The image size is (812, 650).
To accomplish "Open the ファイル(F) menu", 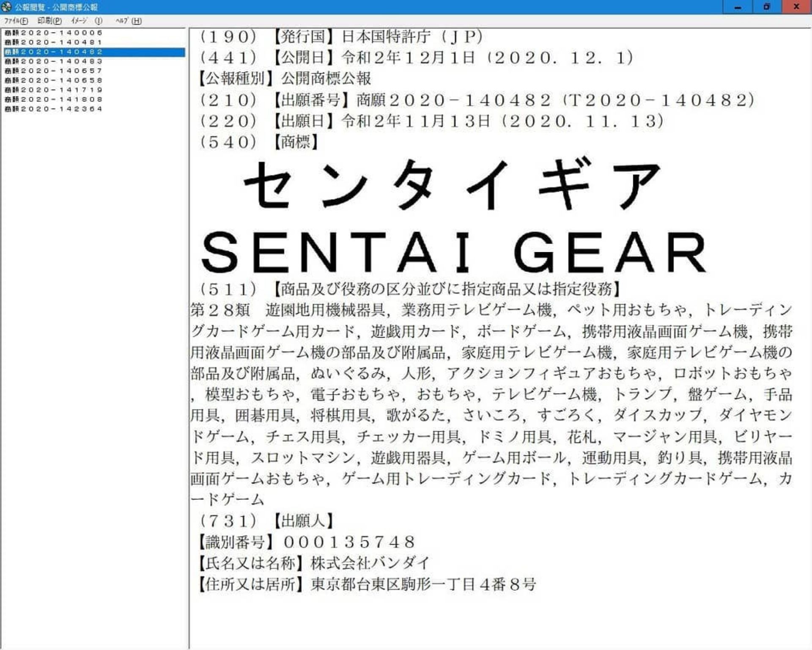I will point(16,21).
